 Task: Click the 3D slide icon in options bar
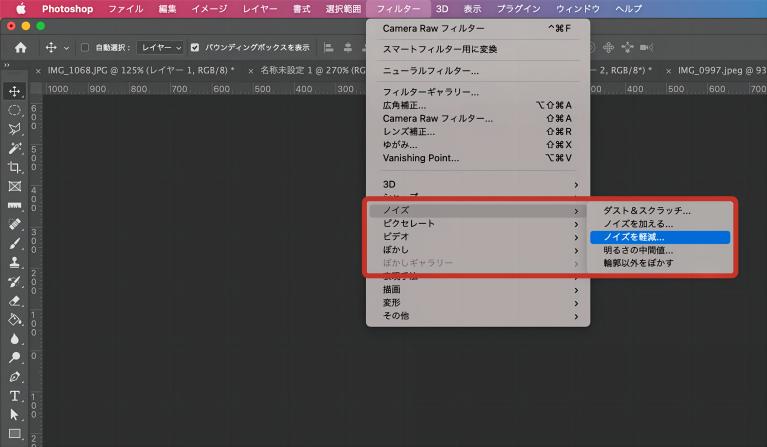[627, 47]
